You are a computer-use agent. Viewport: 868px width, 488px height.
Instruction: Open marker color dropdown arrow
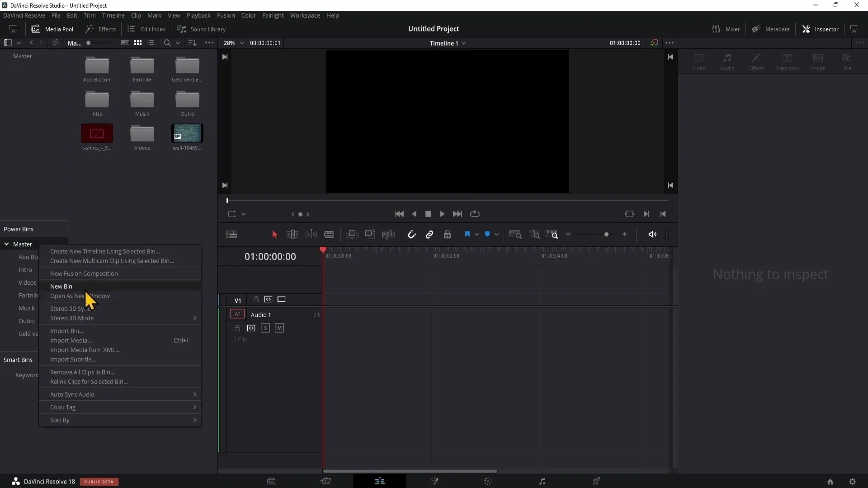pos(496,235)
